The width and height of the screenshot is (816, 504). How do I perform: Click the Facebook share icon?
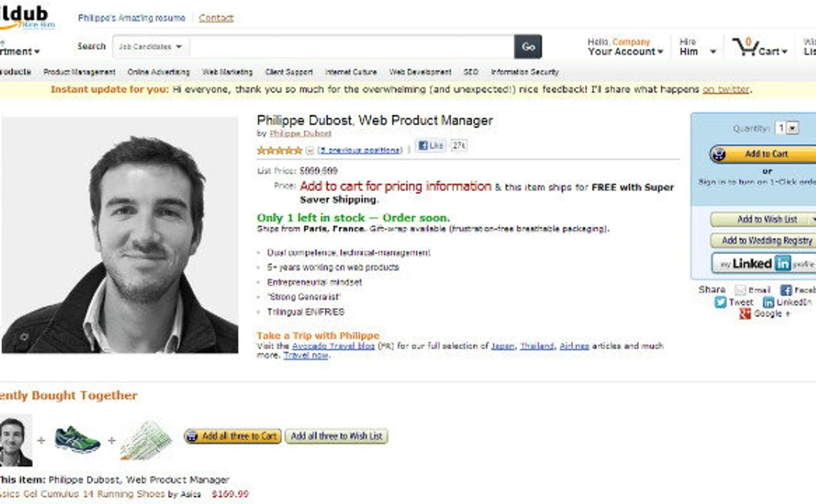point(786,290)
